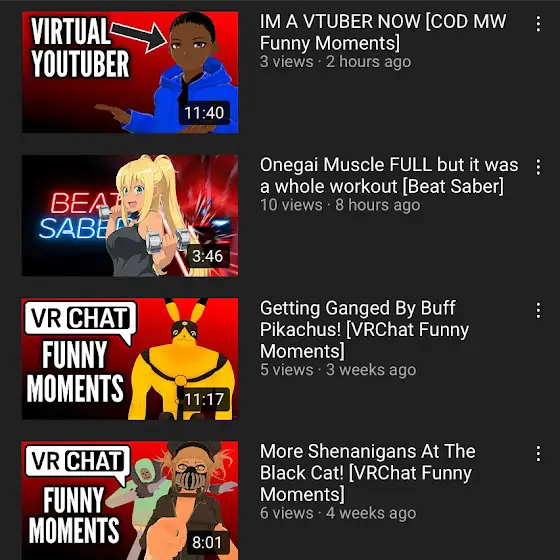Click Getting Ganged By Buff Pikachus title

(364, 329)
